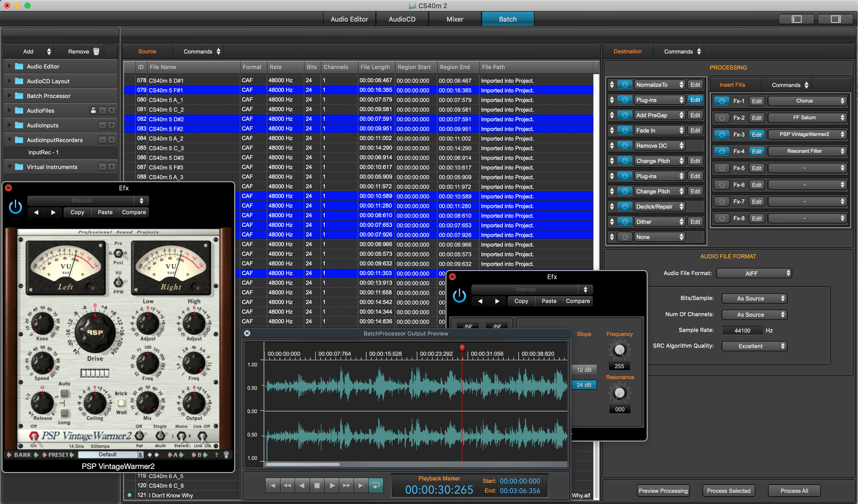
Task: Click the Process Selected button
Action: point(728,491)
